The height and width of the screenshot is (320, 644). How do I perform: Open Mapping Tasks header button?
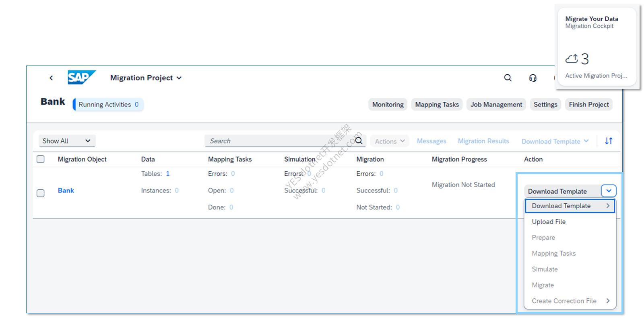[437, 105]
